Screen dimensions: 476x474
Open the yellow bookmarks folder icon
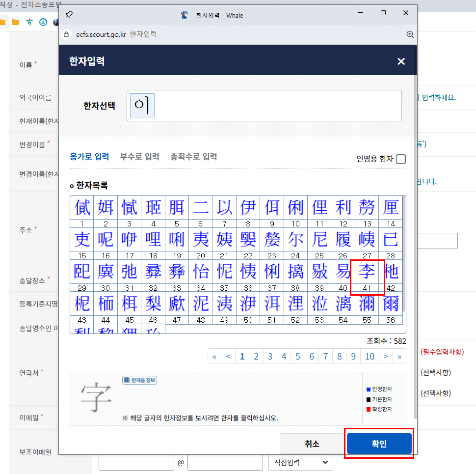[x=15, y=22]
